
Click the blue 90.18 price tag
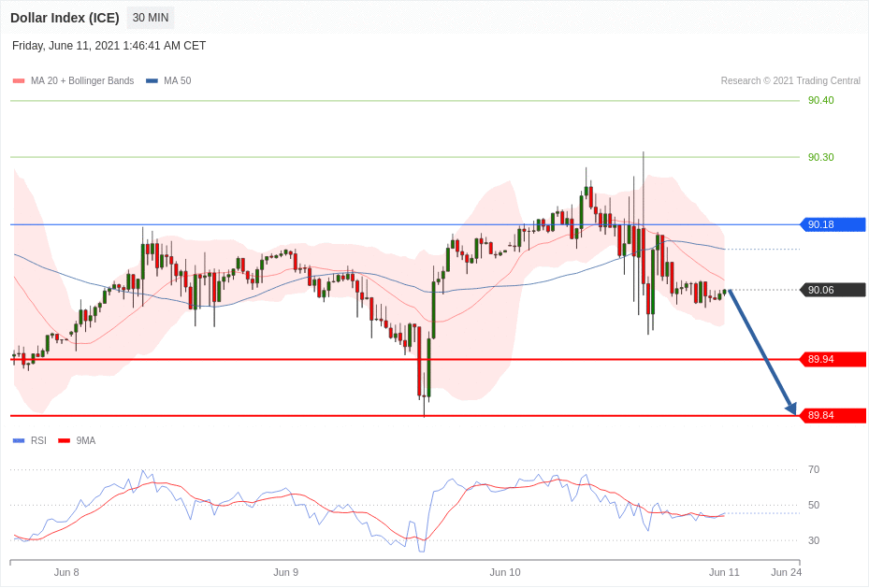833,224
